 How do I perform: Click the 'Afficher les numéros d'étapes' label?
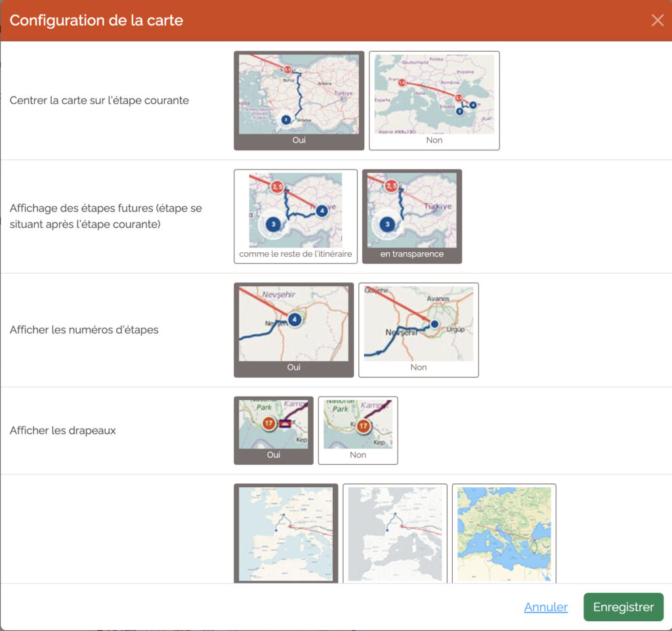(x=84, y=330)
